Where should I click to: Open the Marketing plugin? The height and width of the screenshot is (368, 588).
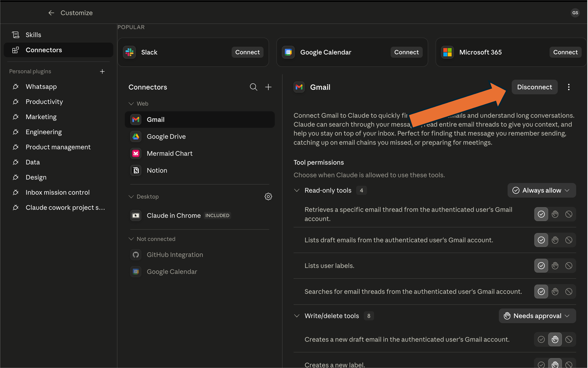[x=58, y=117]
